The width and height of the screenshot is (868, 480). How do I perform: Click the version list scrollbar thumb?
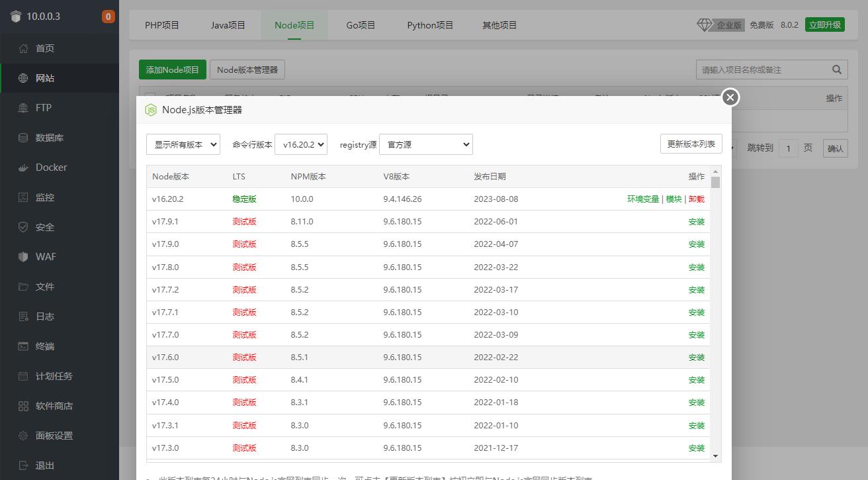coord(715,182)
